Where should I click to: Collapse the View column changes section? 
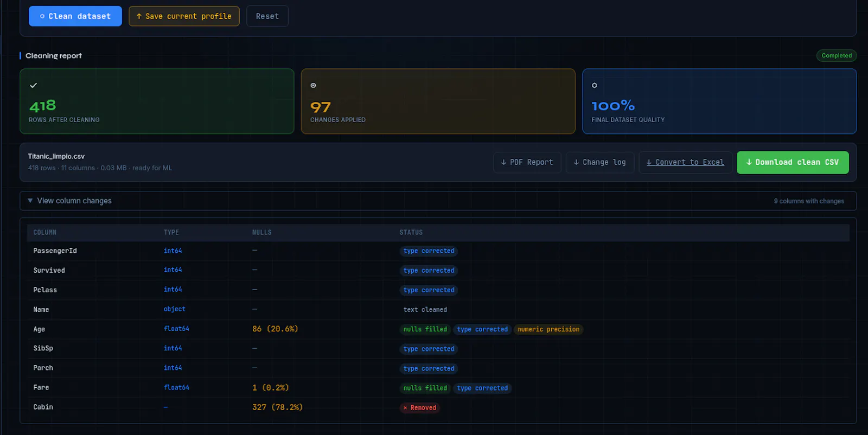(x=438, y=201)
